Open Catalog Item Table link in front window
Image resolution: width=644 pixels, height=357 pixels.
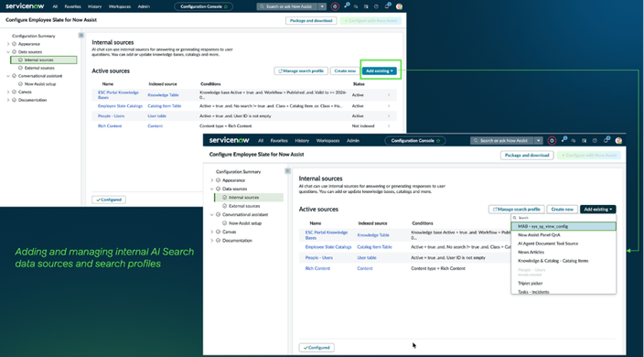(x=374, y=247)
